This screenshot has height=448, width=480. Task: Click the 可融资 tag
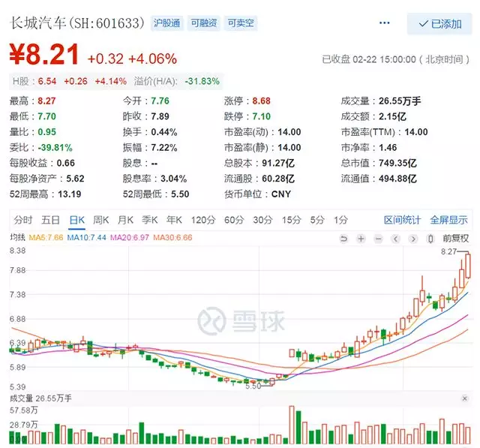tap(203, 23)
